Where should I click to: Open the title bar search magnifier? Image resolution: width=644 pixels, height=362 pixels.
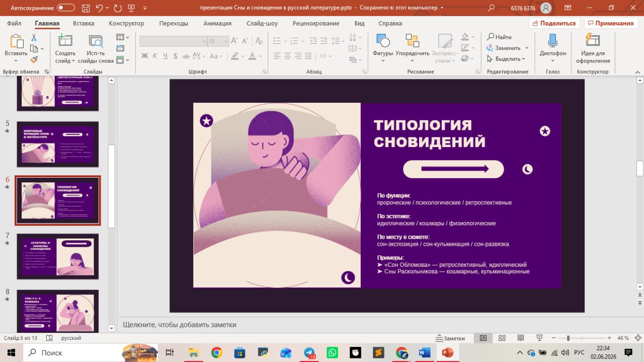[492, 8]
